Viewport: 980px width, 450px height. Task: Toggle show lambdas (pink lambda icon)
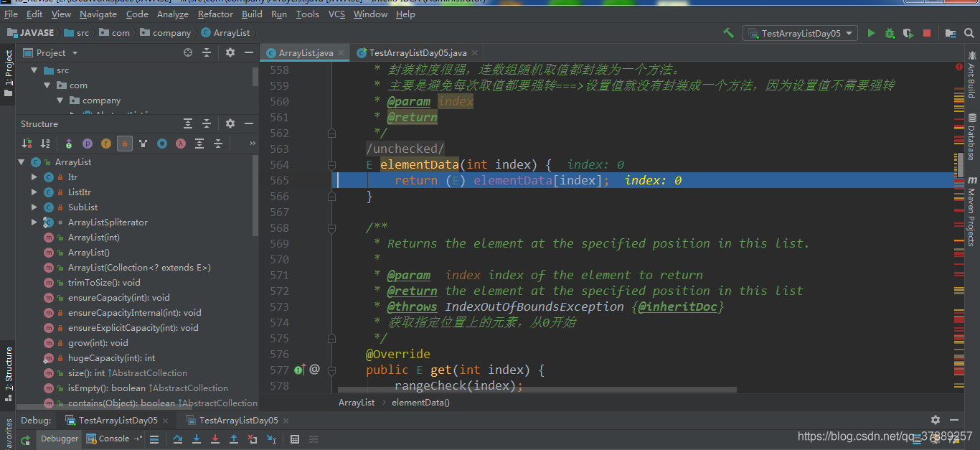coord(181,144)
